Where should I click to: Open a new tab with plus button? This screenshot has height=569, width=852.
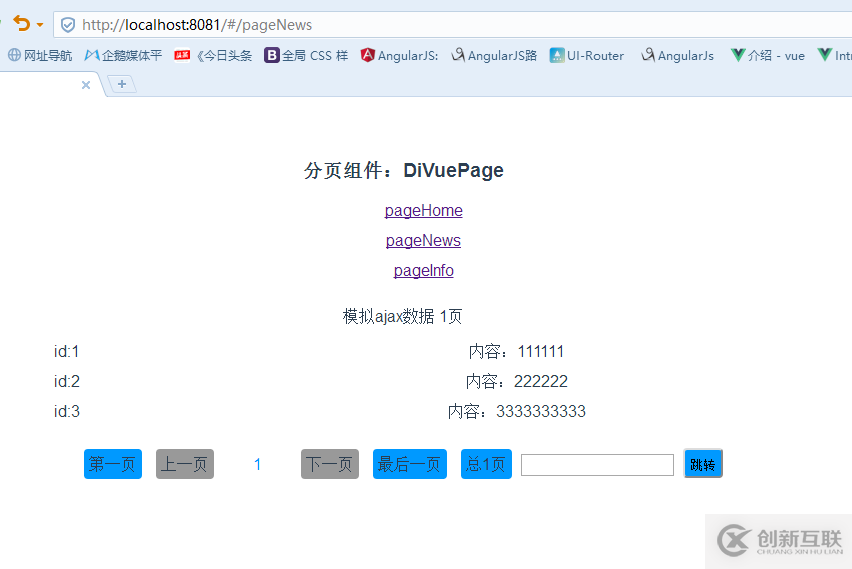click(122, 84)
